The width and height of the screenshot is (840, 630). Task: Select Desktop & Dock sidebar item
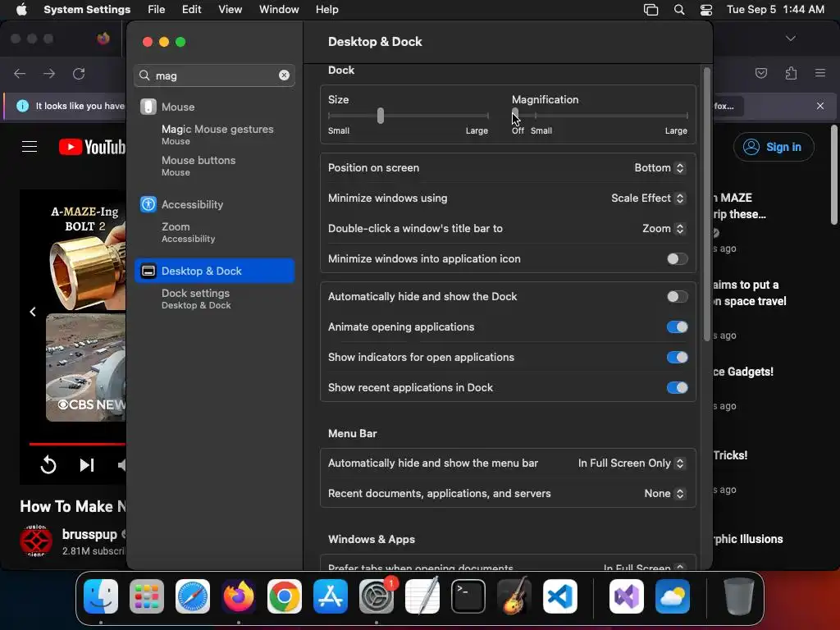(x=214, y=271)
